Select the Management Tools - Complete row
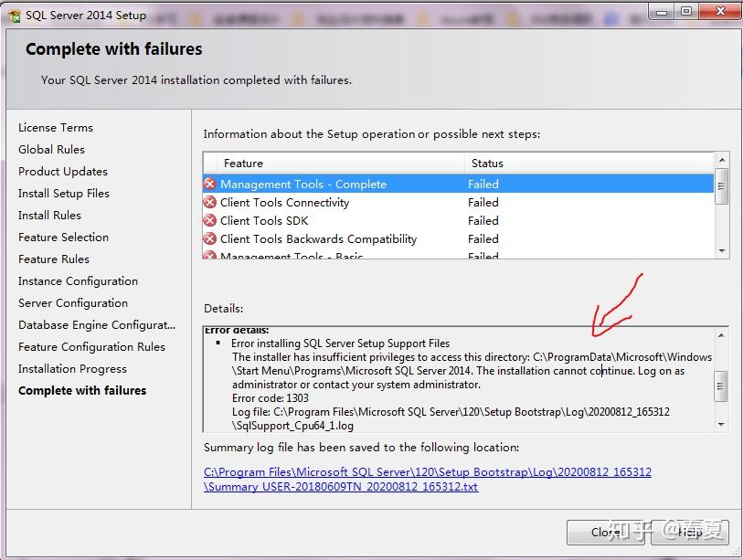The image size is (743, 560). click(x=458, y=184)
